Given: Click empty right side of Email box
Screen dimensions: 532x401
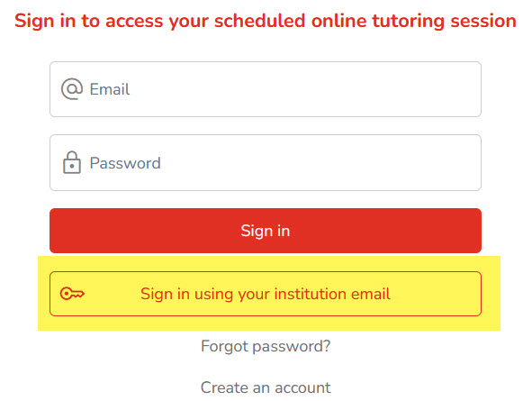Looking at the screenshot, I should point(374,89).
